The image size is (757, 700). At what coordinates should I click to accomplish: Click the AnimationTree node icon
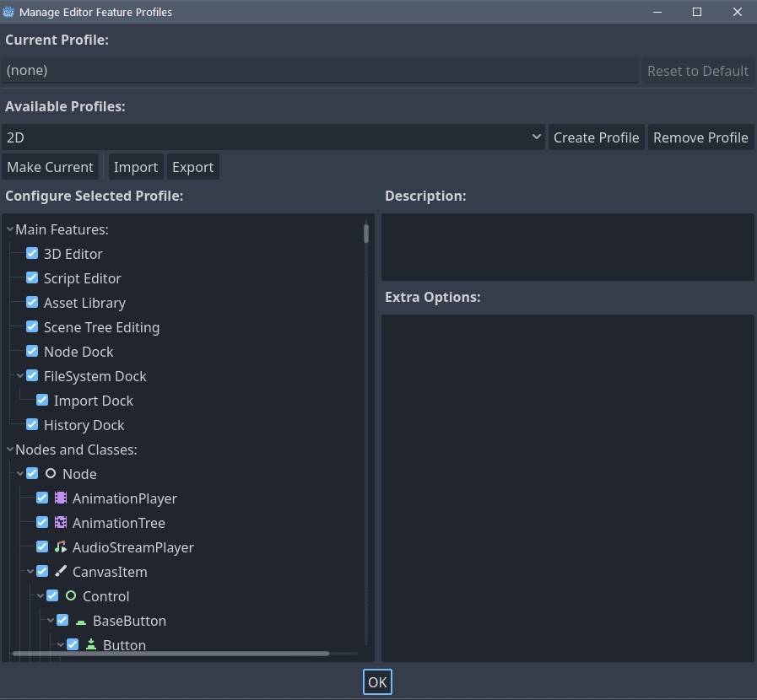[x=61, y=523]
